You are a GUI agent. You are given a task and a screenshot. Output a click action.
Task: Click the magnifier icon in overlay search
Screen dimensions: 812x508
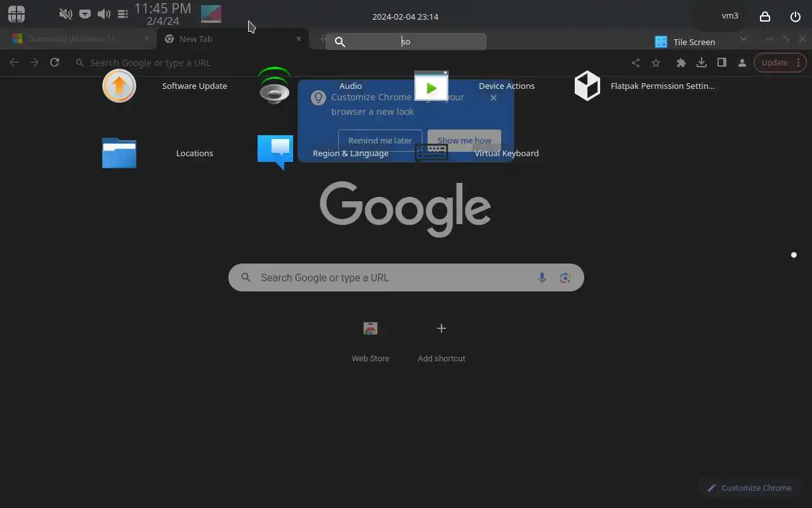coord(340,41)
